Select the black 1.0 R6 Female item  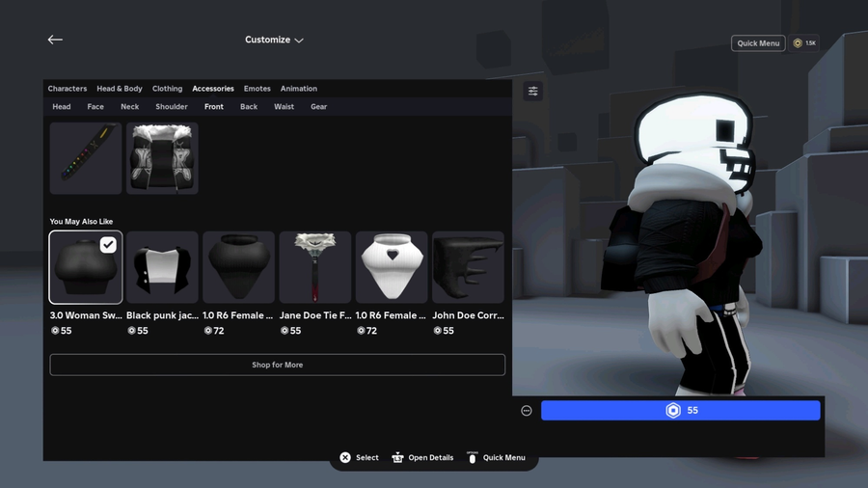pos(238,267)
